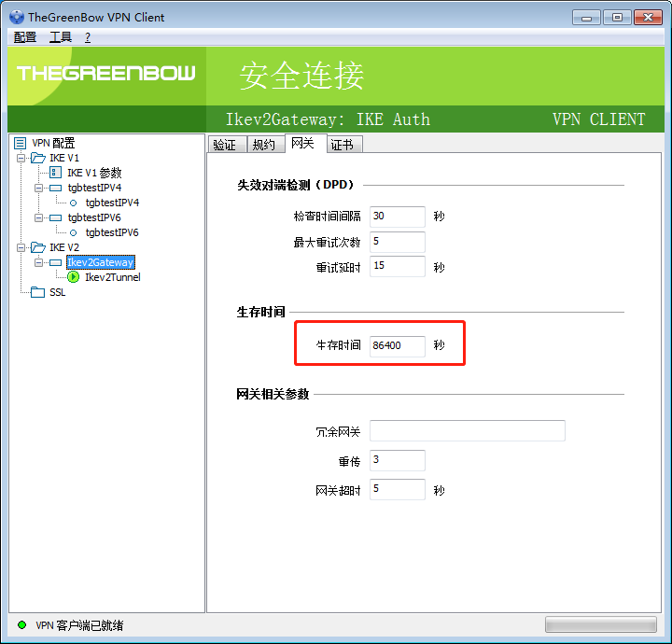Close the TheGreenBow VPN Client window
This screenshot has width=672, height=644.
tap(648, 18)
